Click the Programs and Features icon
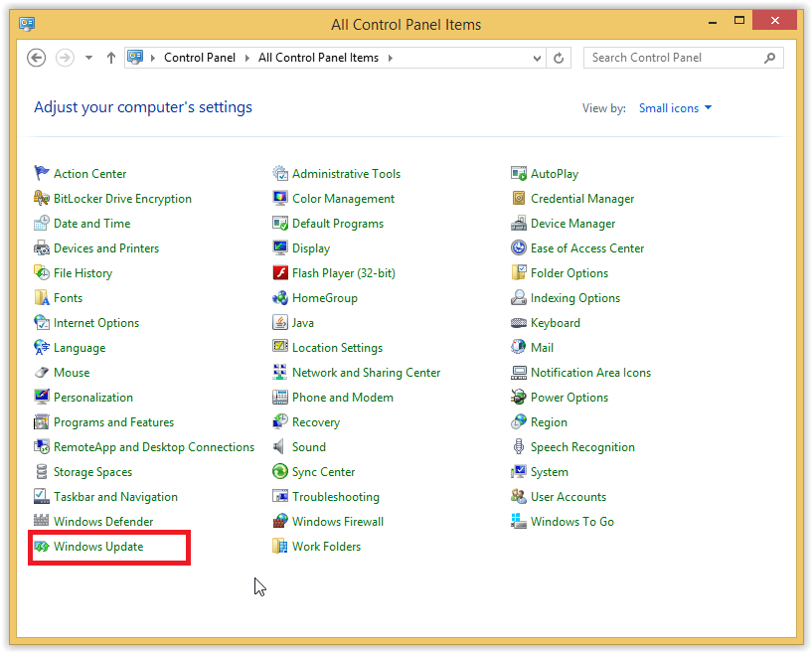 pyautogui.click(x=42, y=421)
